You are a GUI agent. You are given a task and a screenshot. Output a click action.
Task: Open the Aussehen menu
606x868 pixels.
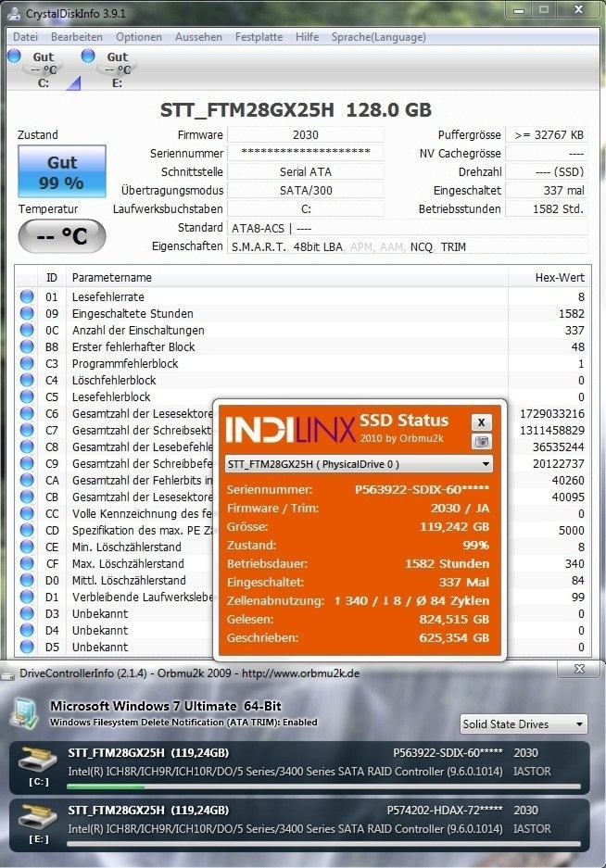(x=198, y=37)
